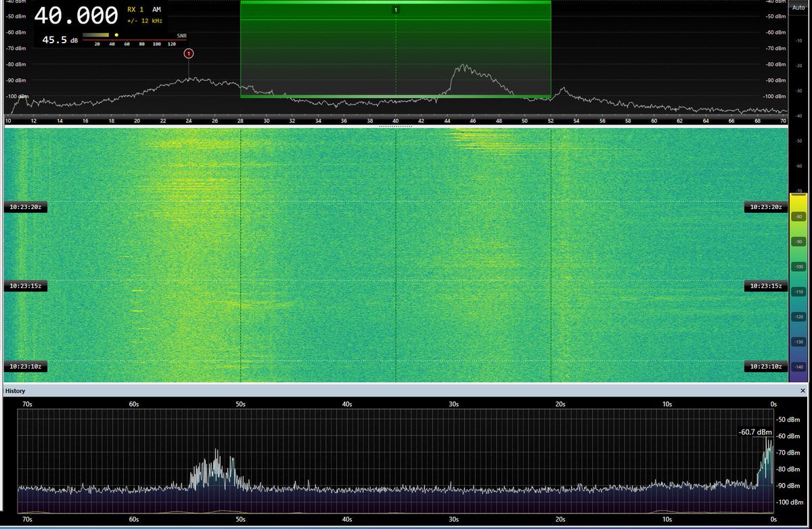Close the History panel
Viewport: 812px width, 529px height.
point(803,391)
